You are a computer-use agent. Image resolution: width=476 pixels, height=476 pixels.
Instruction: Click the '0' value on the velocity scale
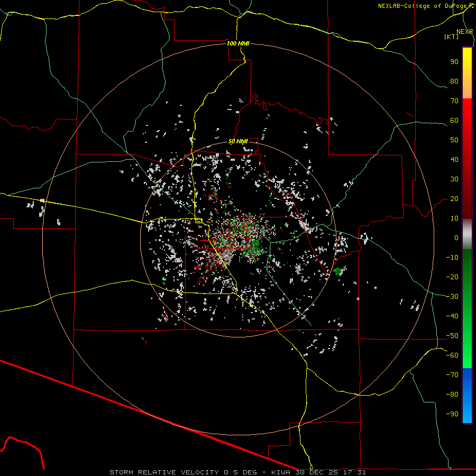click(456, 237)
